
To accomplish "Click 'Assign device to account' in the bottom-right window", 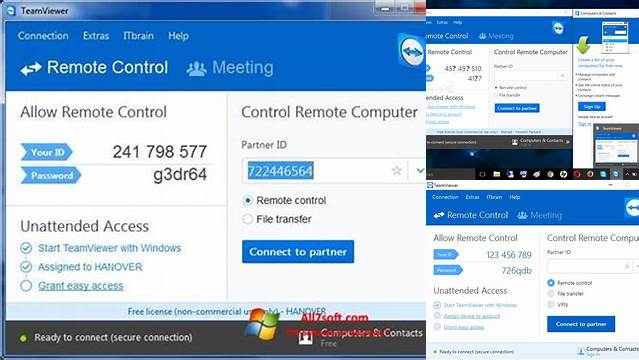I will pos(472,316).
